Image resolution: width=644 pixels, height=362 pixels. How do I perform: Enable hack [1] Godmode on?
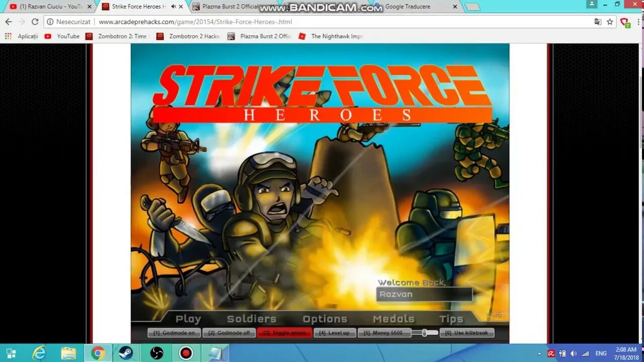tap(174, 333)
